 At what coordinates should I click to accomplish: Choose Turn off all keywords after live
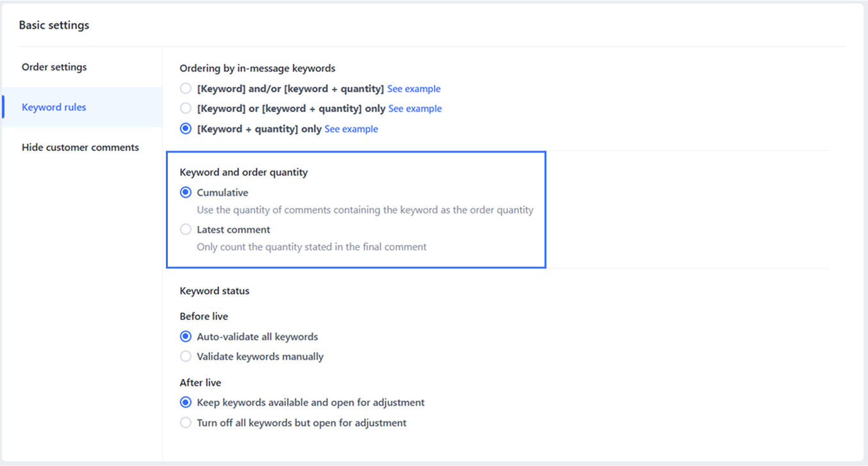[x=186, y=423]
